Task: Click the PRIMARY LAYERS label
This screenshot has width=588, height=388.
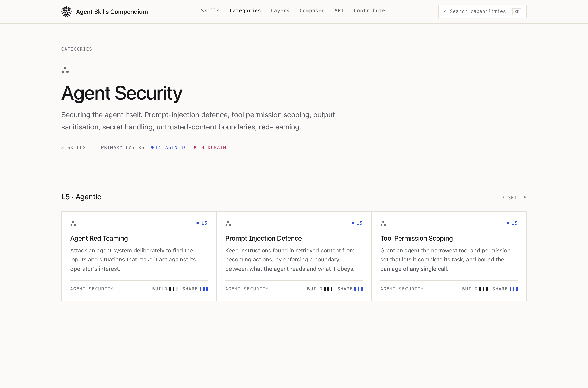Action: 122,147
